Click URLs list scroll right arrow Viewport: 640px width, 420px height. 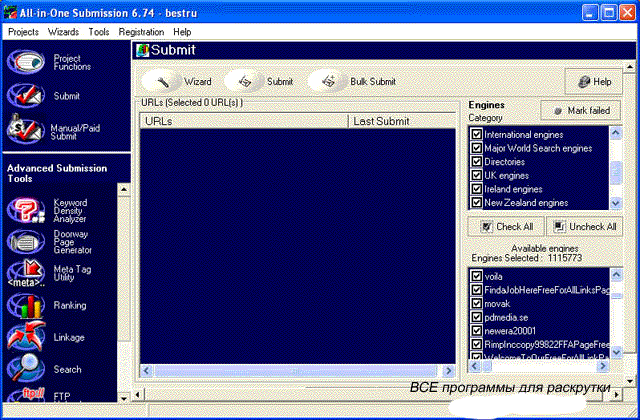click(449, 371)
